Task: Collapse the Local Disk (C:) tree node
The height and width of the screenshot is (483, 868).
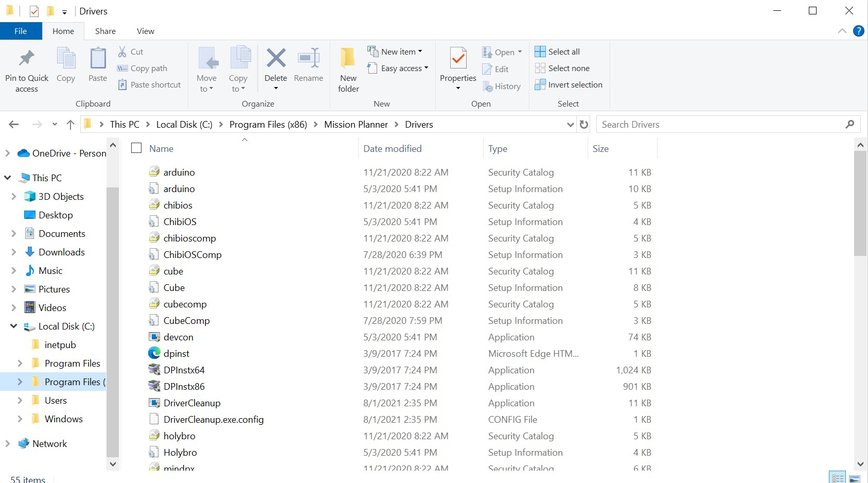Action: pos(14,326)
